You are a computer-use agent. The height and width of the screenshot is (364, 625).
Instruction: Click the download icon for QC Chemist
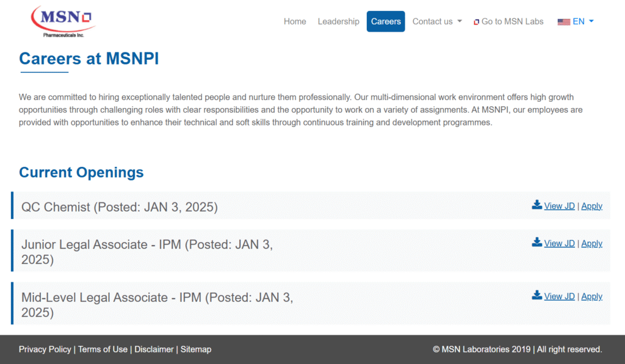536,205
